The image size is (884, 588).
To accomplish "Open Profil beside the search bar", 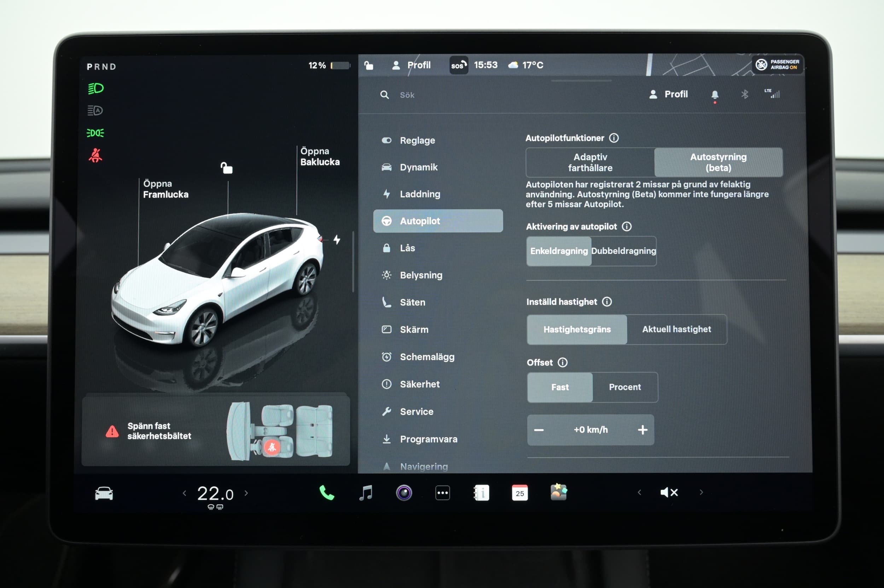I will 669,94.
